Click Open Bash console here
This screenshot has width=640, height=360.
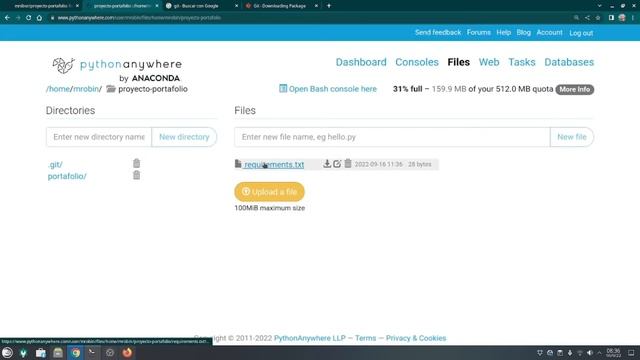328,89
